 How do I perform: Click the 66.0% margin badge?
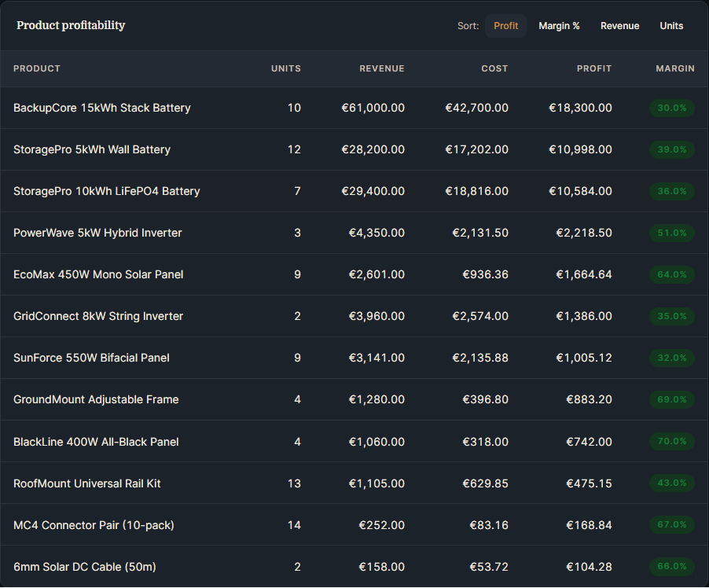click(672, 566)
